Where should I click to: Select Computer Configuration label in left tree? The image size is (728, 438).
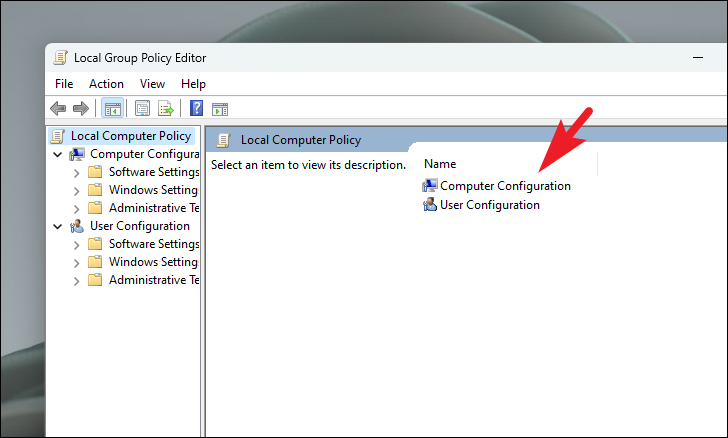(144, 154)
